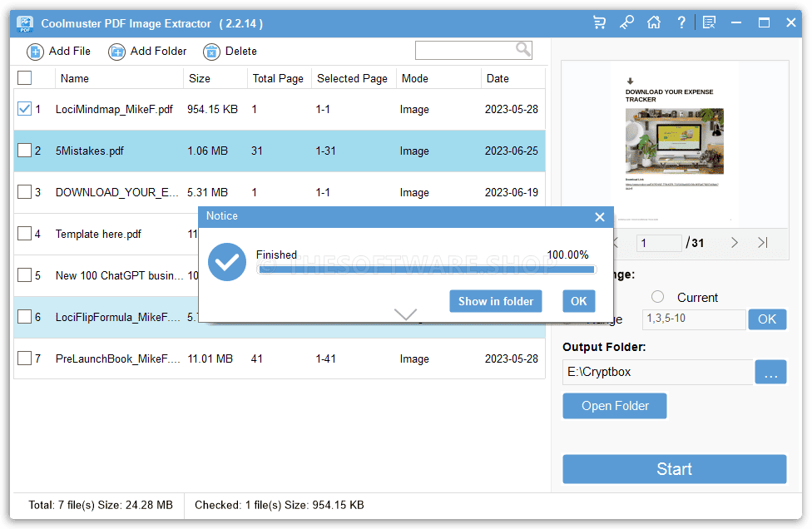Check the DOWNLOAD_YOUR_E... file checkbox
Image resolution: width=812 pixels, height=529 pixels.
click(x=24, y=192)
